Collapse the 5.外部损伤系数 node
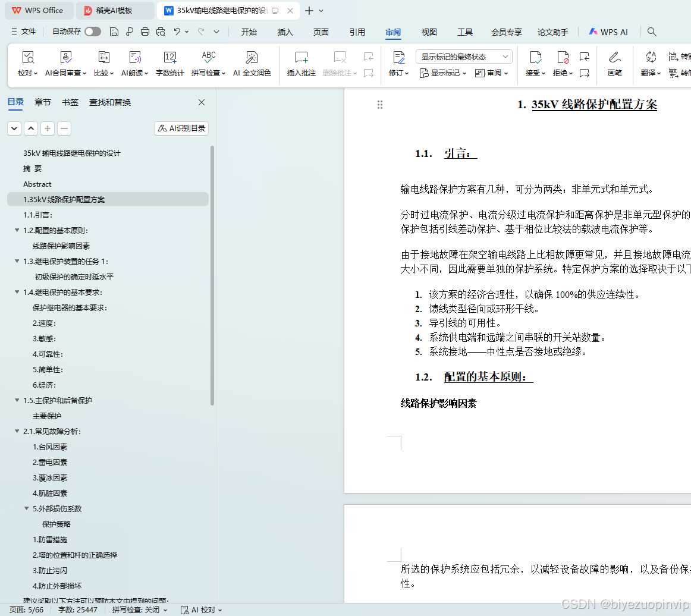Viewport: 691px width, 616px height. tap(26, 508)
